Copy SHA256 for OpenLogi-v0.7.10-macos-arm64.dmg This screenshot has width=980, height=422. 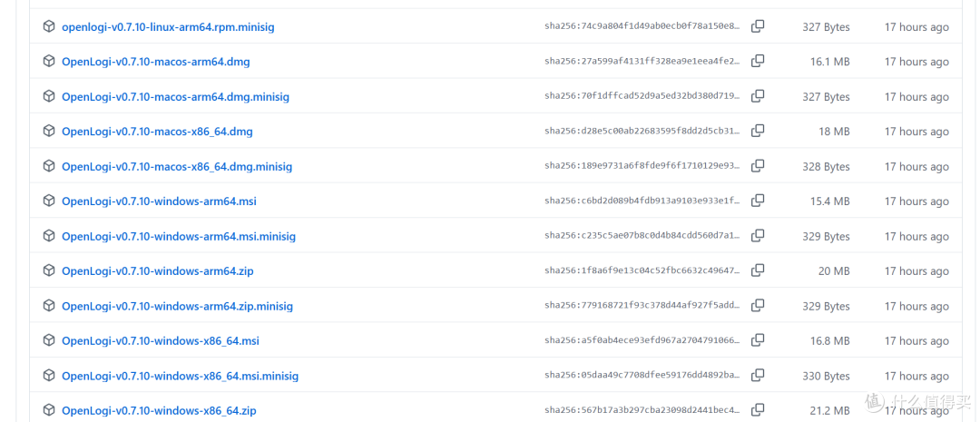point(758,62)
